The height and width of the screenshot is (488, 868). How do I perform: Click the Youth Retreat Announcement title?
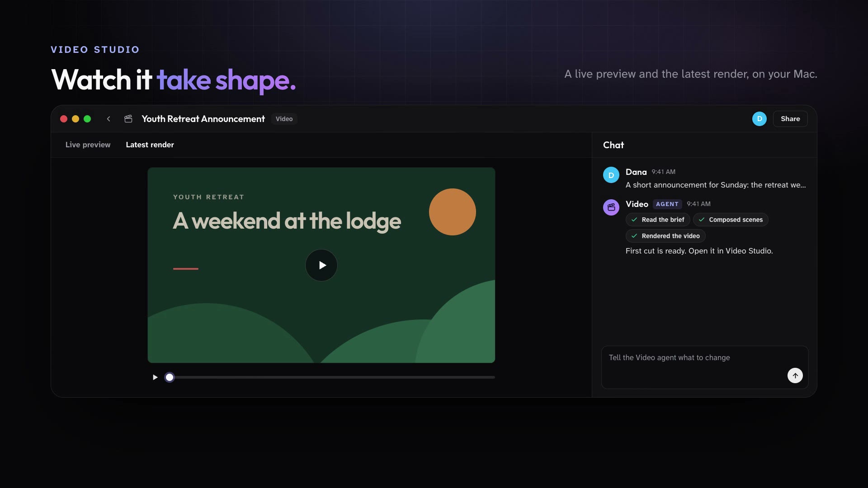pos(203,119)
